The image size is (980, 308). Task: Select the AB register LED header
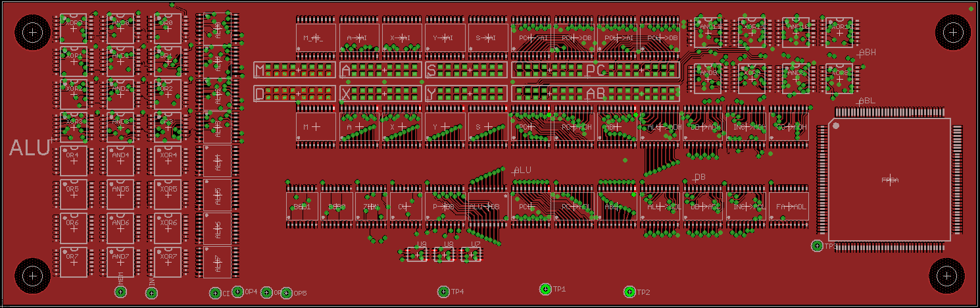tap(595, 93)
